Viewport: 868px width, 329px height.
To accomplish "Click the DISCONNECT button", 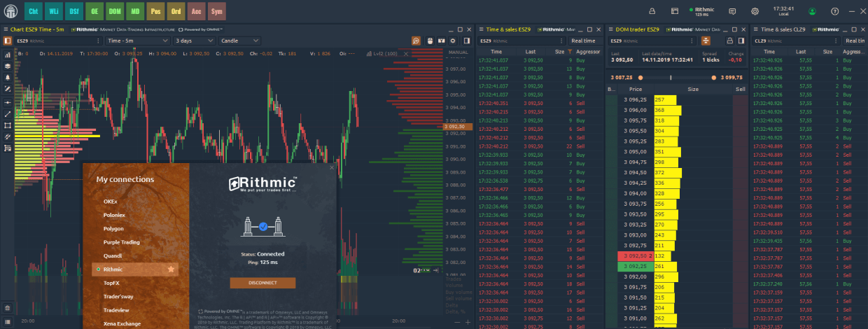I will coord(262,283).
